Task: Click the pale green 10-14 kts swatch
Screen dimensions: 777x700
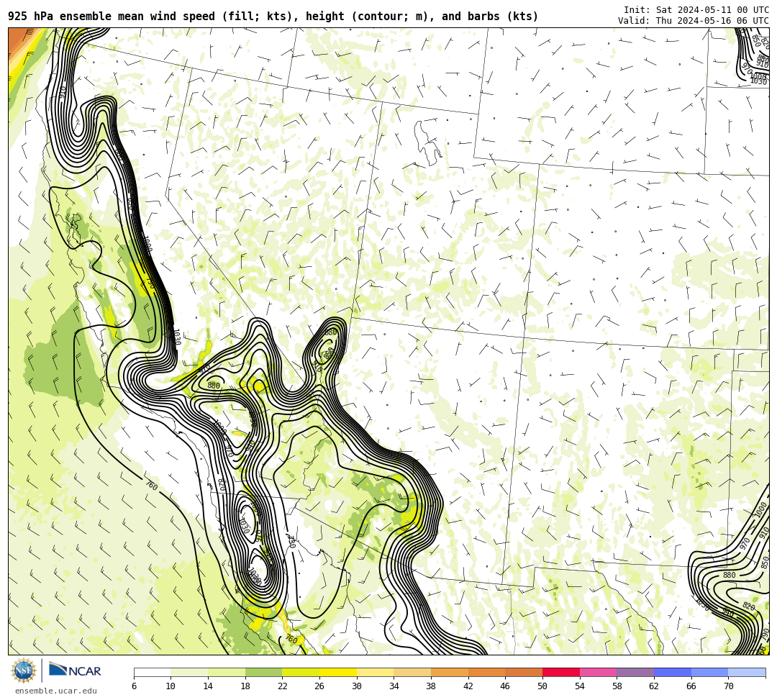Action: (189, 672)
